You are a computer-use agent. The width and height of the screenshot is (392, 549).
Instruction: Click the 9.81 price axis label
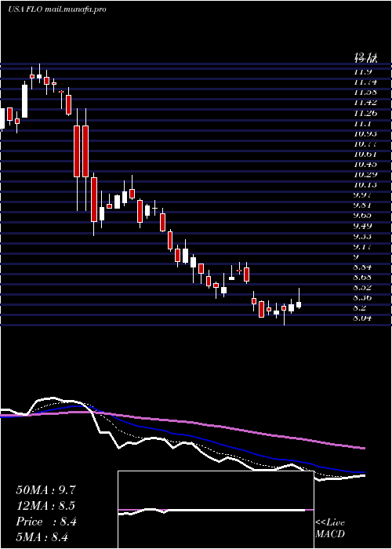coord(363,205)
